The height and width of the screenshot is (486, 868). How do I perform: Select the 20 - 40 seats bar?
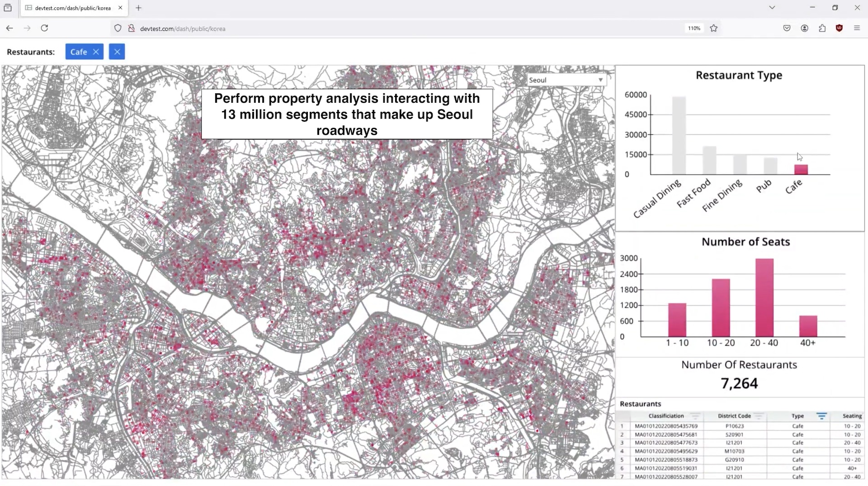point(764,297)
